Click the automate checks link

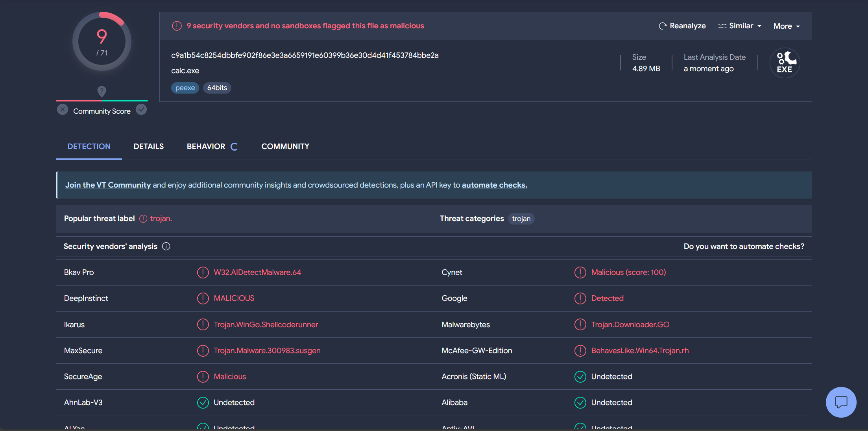[x=495, y=185]
